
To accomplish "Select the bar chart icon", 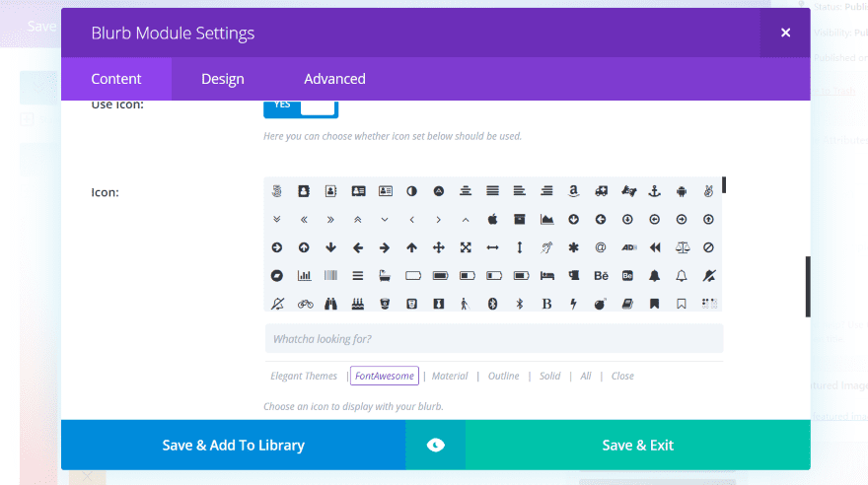I will [x=304, y=275].
